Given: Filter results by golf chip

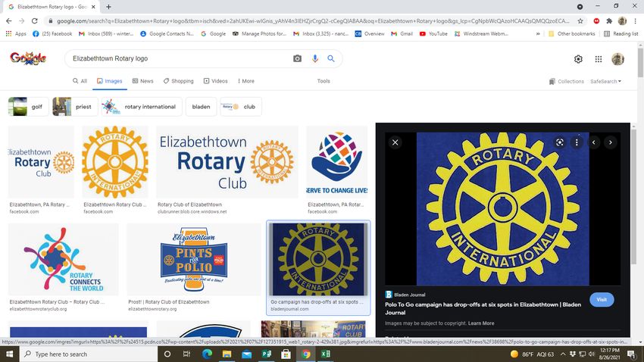Looking at the screenshot, I should point(28,107).
